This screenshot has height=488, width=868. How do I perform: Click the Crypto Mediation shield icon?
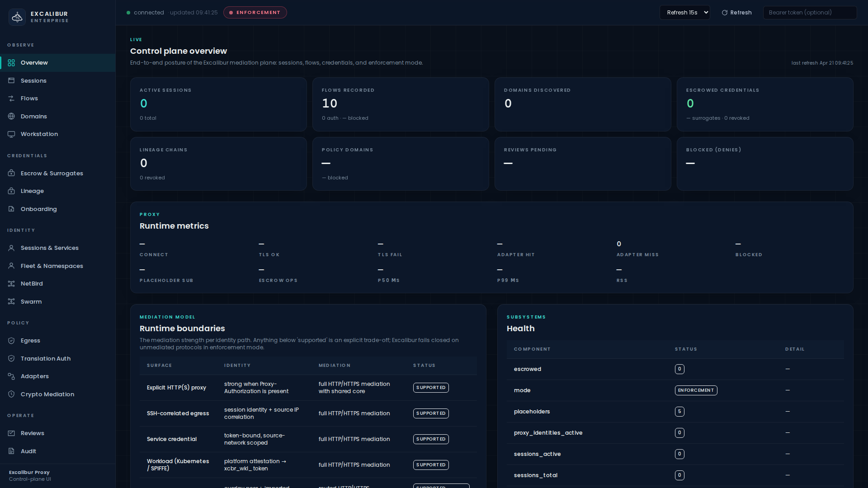click(x=11, y=394)
